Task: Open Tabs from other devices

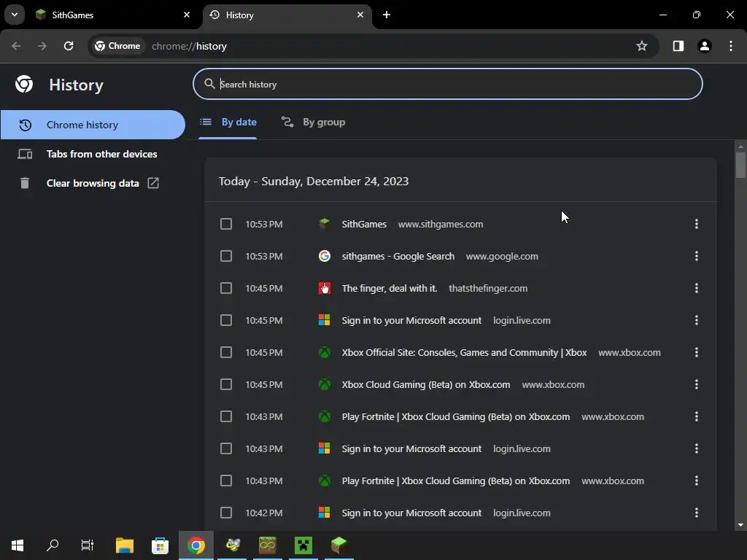Action: [93, 154]
